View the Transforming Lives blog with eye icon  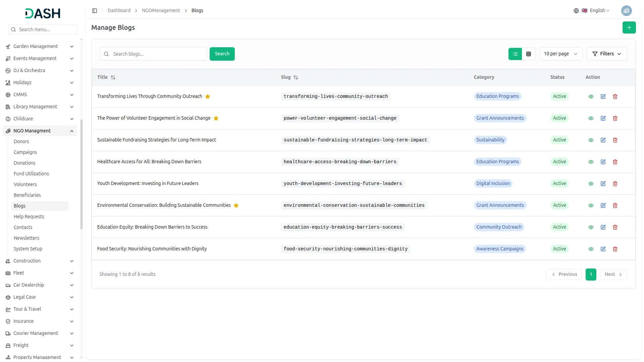591,97
